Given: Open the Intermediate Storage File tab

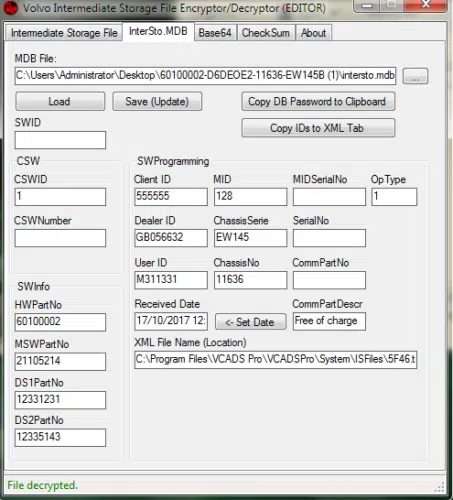Looking at the screenshot, I should [64, 33].
